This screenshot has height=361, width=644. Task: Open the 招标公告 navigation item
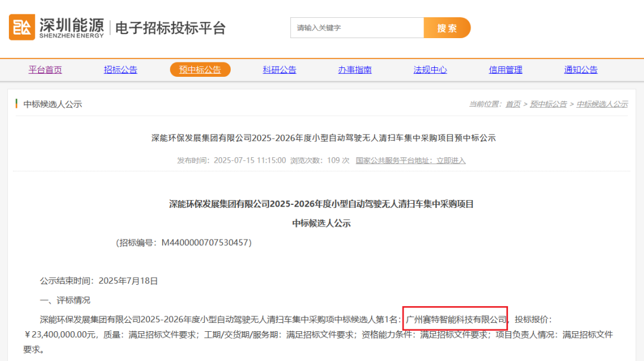click(x=120, y=70)
